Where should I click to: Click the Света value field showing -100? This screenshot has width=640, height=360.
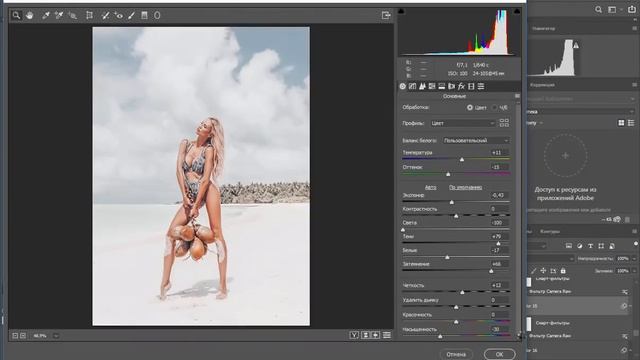pyautogui.click(x=499, y=222)
